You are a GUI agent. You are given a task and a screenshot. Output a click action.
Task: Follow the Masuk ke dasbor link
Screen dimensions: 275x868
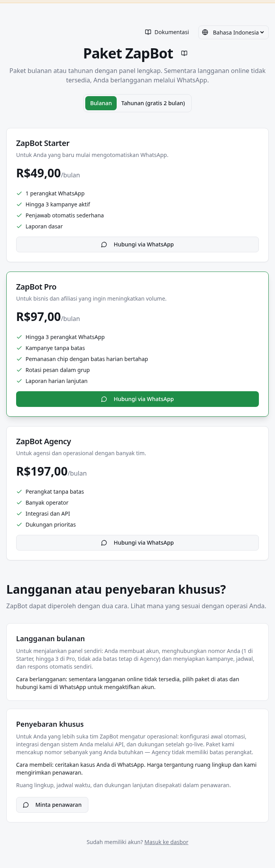pyautogui.click(x=167, y=842)
